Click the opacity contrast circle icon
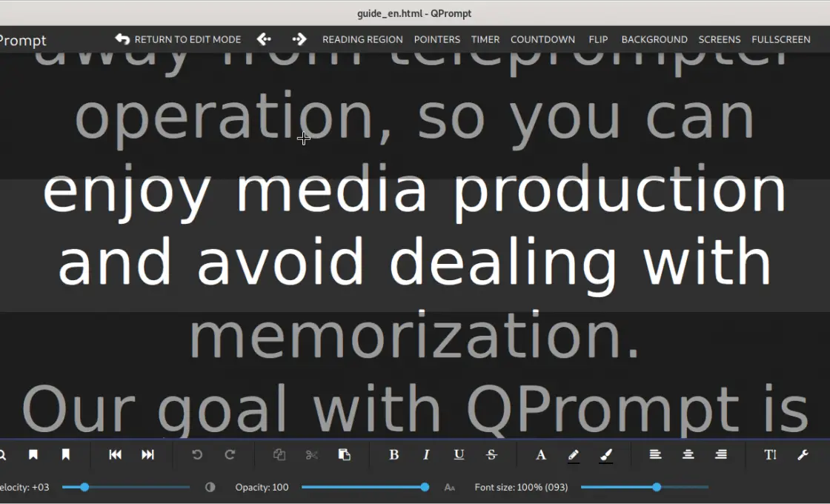 tap(210, 487)
